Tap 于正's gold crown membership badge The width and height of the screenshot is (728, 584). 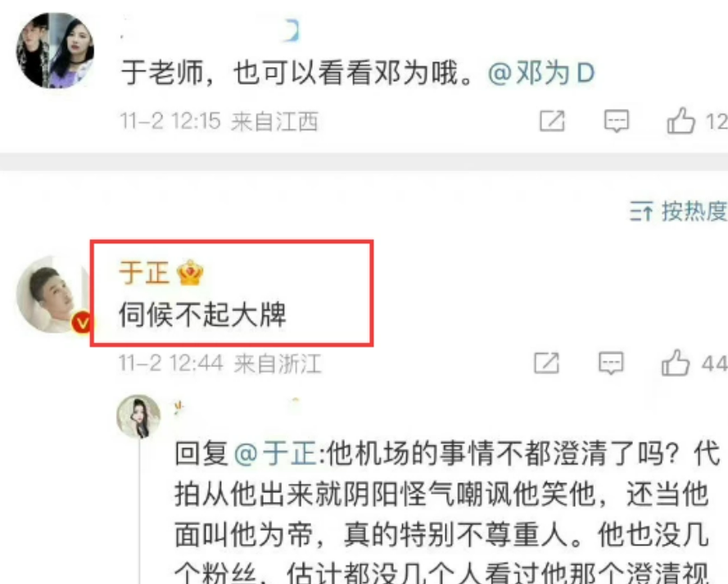190,273
